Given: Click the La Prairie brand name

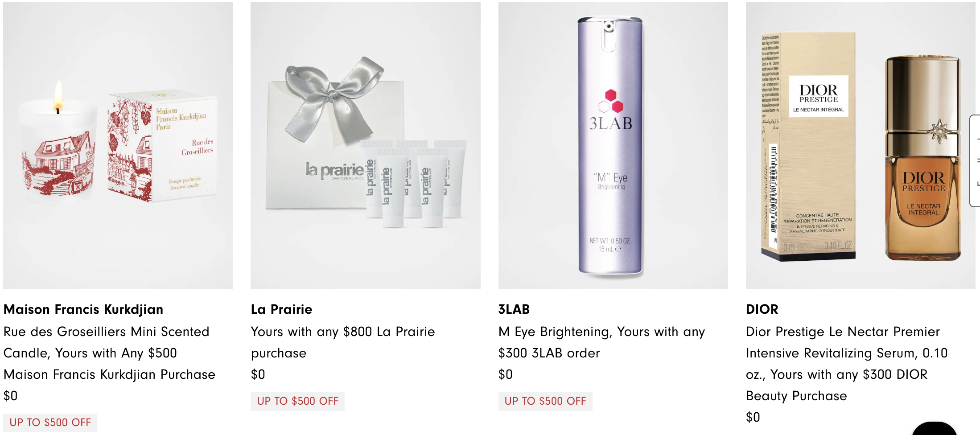Looking at the screenshot, I should 281,309.
